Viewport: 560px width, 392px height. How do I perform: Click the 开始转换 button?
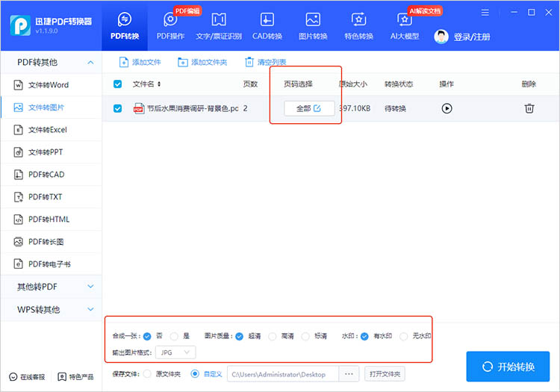pos(508,367)
